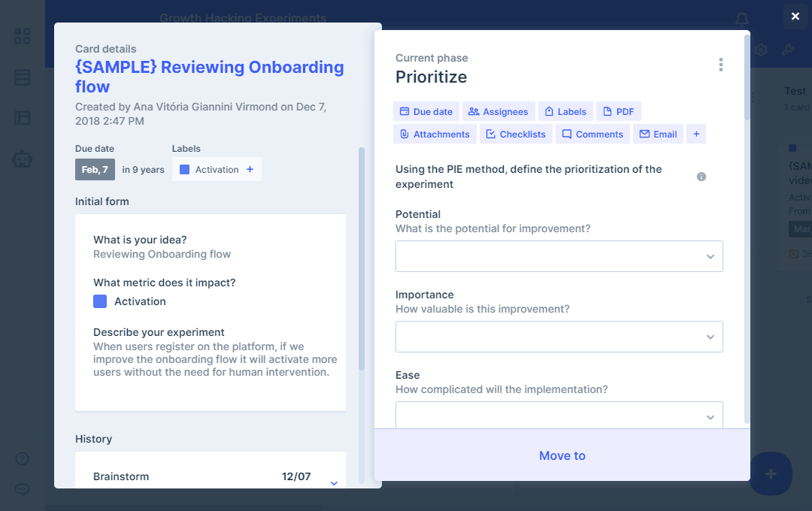Open the notifications bell icon

tap(742, 19)
